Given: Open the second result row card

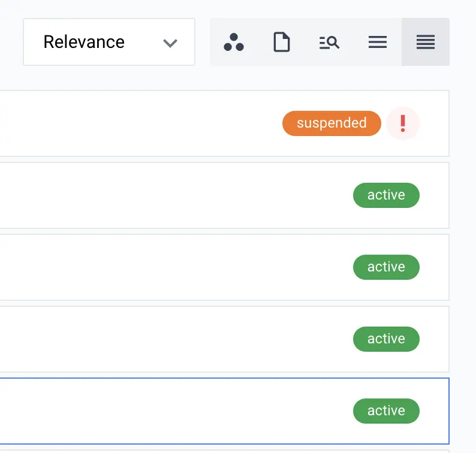Looking at the screenshot, I should [224, 195].
